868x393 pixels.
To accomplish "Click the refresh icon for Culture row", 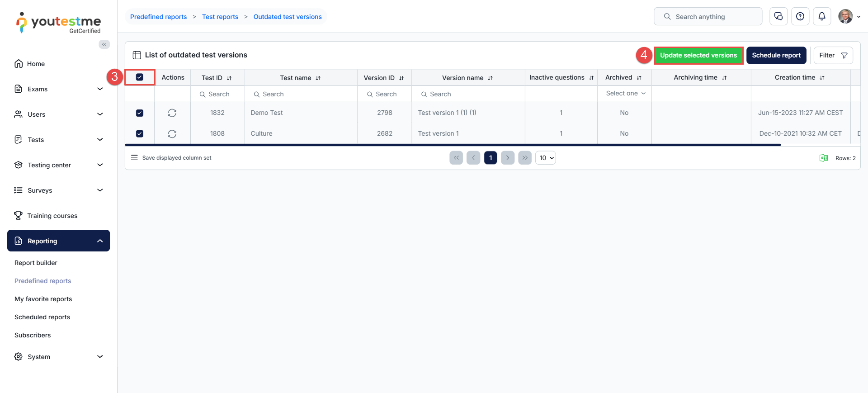I will point(172,134).
